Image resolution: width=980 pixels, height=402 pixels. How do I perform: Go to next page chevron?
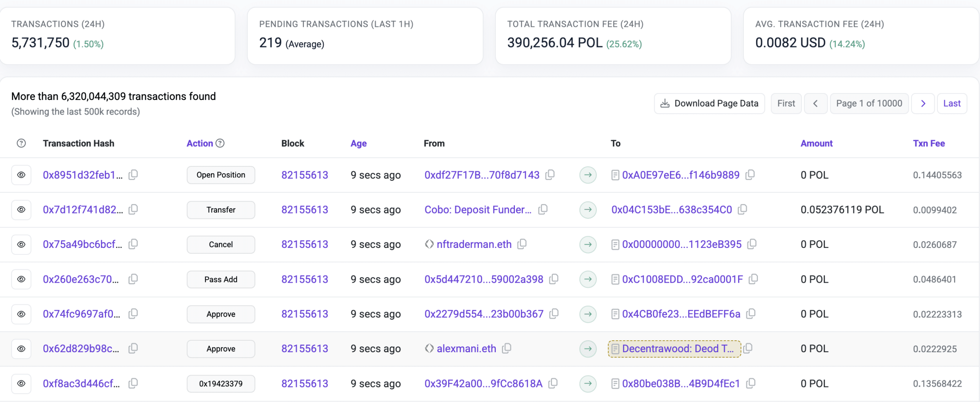coord(923,103)
